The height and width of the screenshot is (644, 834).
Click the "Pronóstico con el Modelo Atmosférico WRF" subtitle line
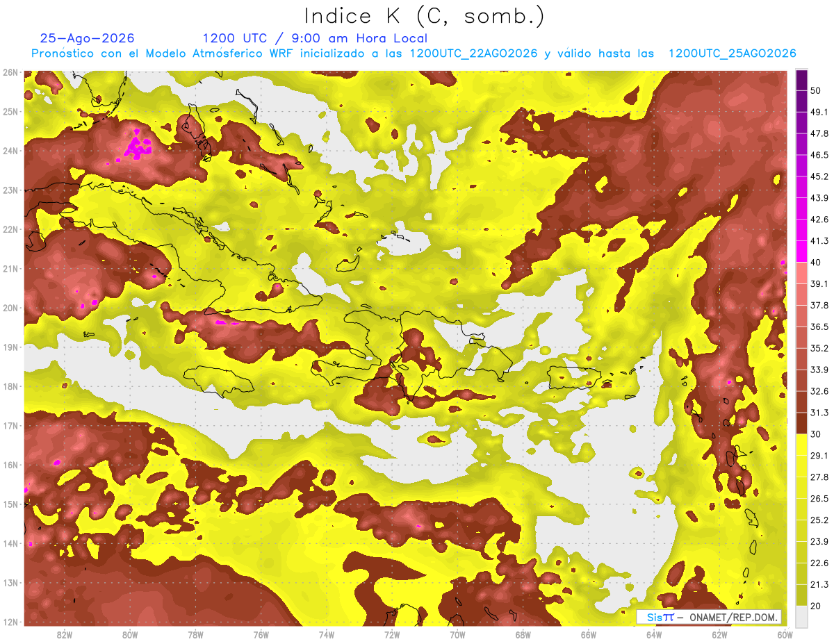coord(414,53)
